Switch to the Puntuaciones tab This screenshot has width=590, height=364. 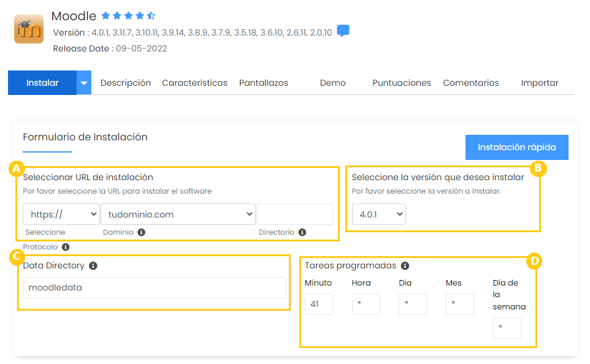click(402, 83)
